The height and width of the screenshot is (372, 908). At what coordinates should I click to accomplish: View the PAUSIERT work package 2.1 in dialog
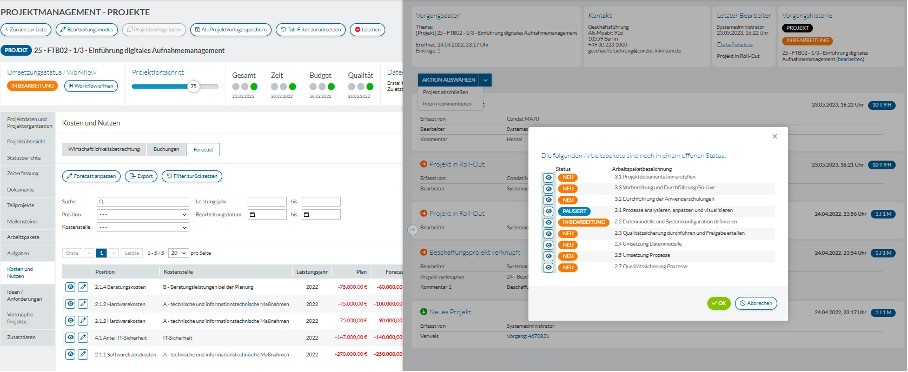coord(548,211)
